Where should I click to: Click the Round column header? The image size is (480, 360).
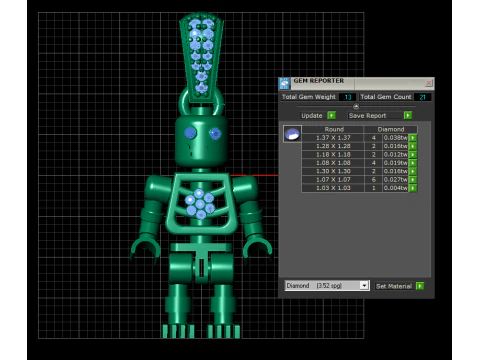pyautogui.click(x=334, y=129)
